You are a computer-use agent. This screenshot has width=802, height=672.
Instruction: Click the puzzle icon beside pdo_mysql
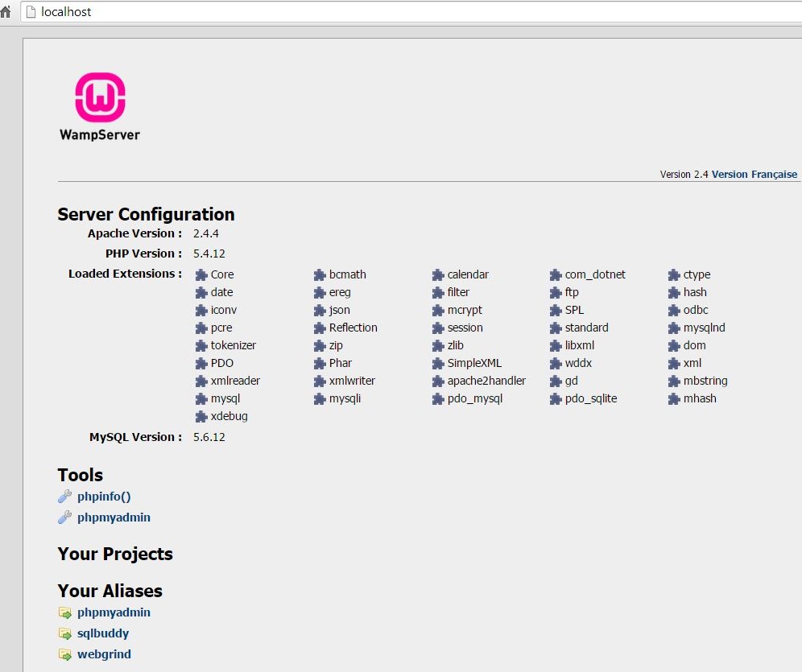tap(438, 398)
